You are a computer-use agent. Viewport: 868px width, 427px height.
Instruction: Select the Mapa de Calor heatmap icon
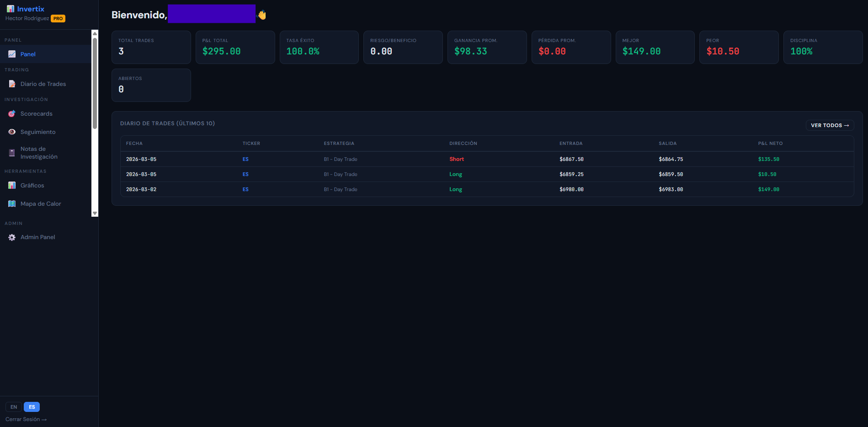tap(11, 203)
